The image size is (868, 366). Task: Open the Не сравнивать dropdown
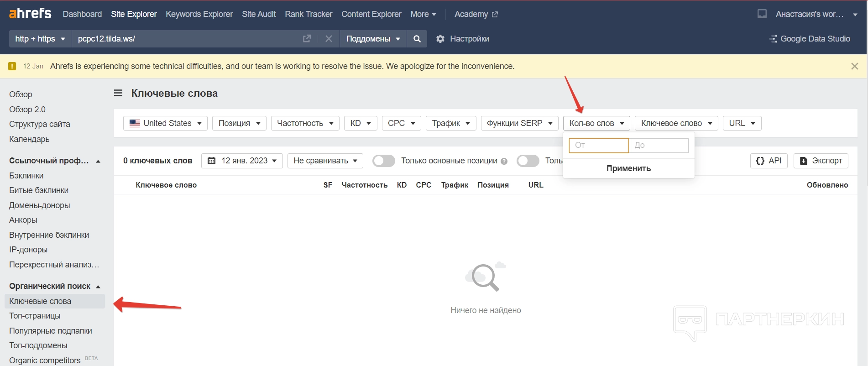[x=325, y=161]
